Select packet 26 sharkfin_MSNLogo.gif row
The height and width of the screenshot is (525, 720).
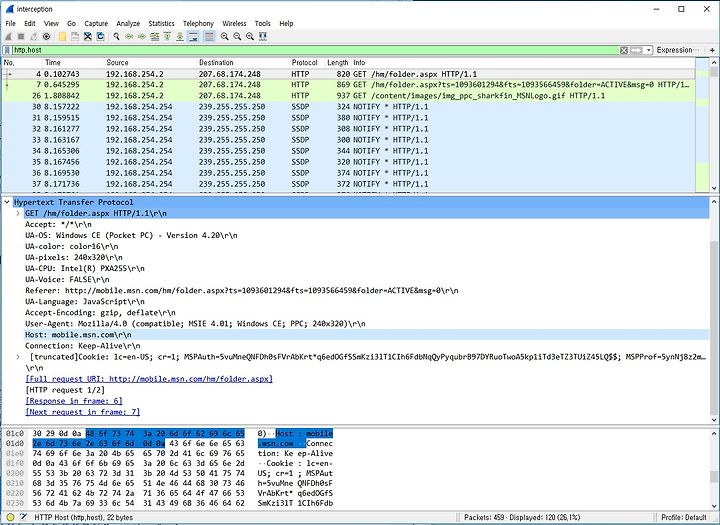[x=349, y=96]
